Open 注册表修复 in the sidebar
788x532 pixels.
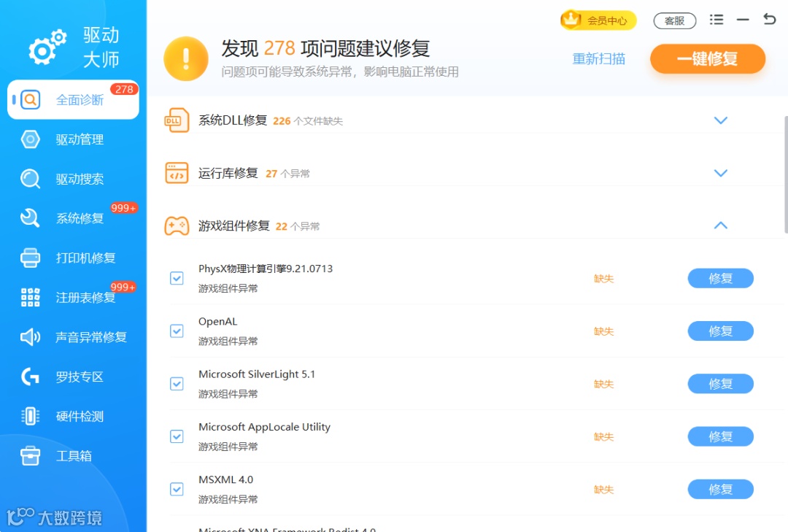pyautogui.click(x=74, y=298)
